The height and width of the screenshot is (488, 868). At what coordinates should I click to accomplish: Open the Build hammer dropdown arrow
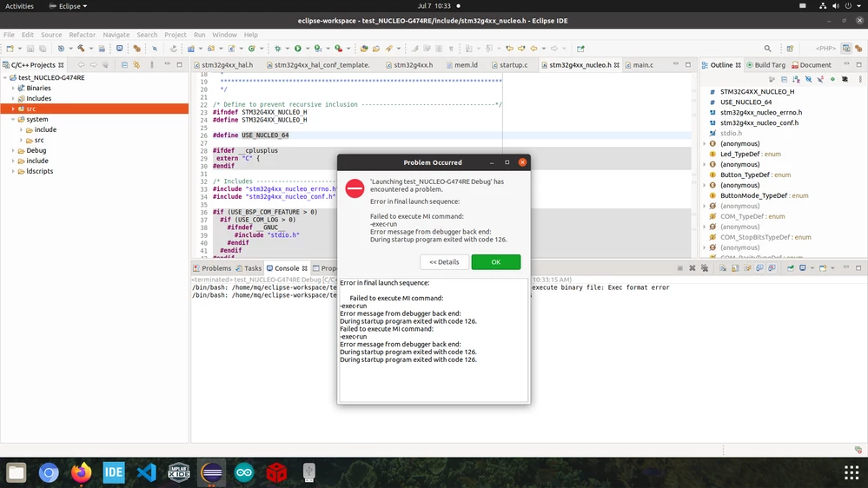[90, 49]
